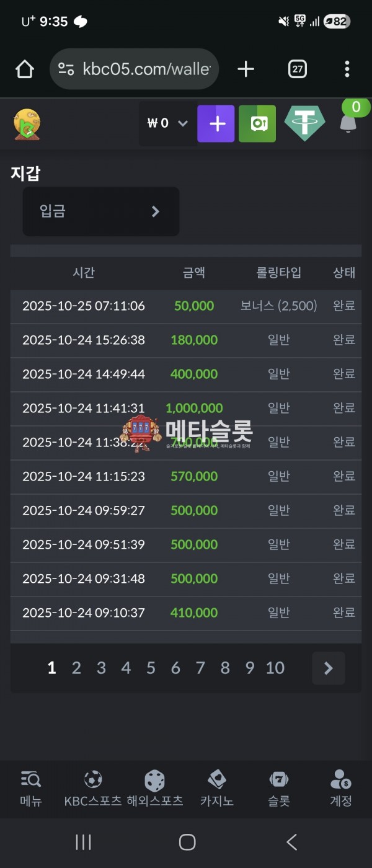Tap the Tether crypto icon
Image resolution: width=372 pixels, height=868 pixels.
point(304,123)
